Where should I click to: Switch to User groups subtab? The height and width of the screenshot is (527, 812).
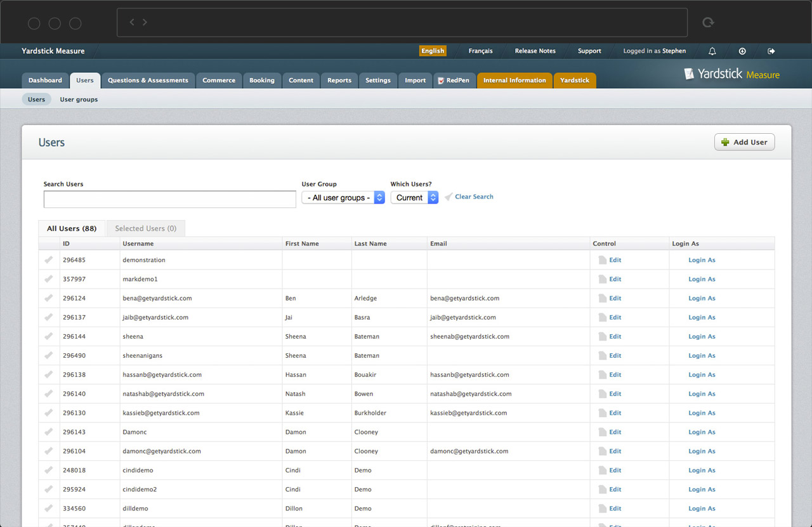tap(79, 100)
